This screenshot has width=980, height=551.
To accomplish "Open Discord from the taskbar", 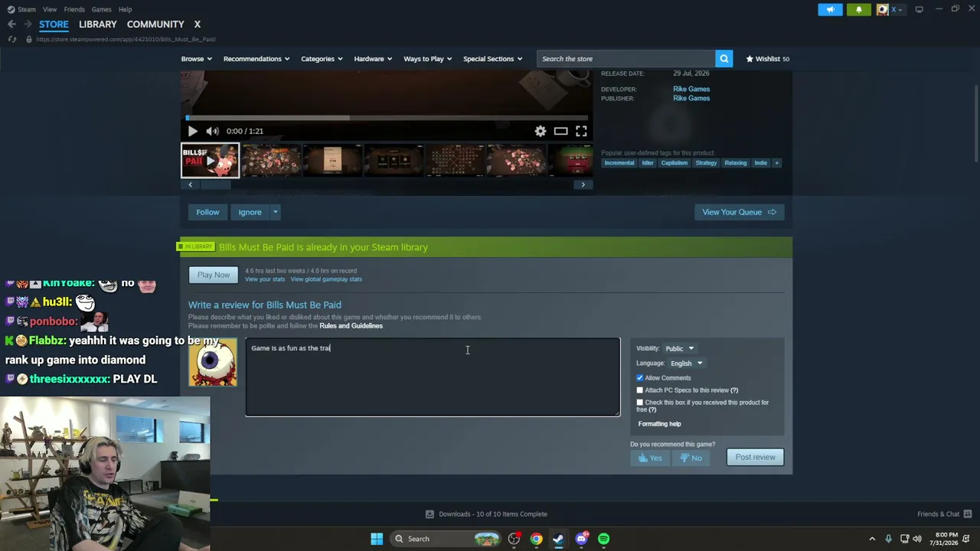I will pos(581,539).
